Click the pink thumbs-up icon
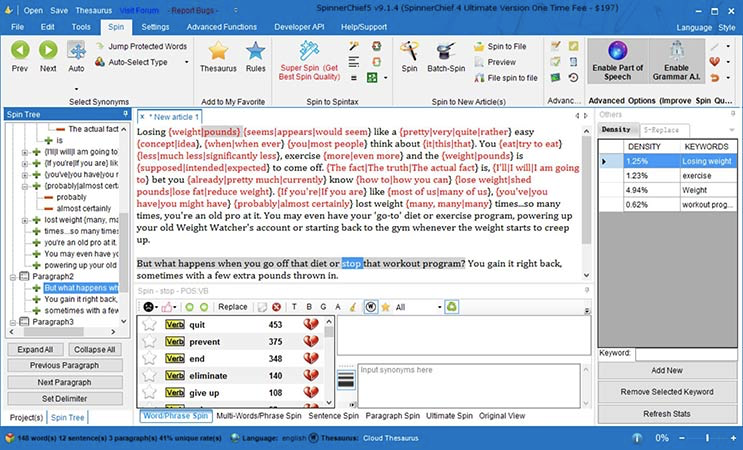This screenshot has height=450, width=743. pyautogui.click(x=166, y=307)
